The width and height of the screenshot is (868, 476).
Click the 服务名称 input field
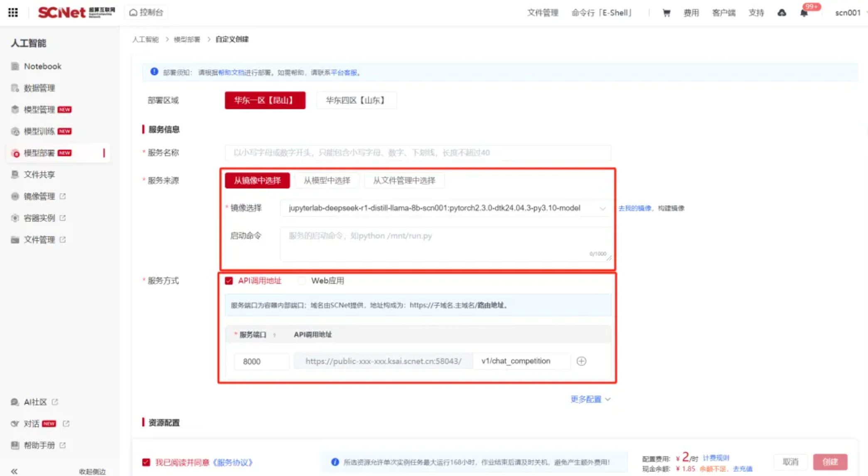[418, 153]
